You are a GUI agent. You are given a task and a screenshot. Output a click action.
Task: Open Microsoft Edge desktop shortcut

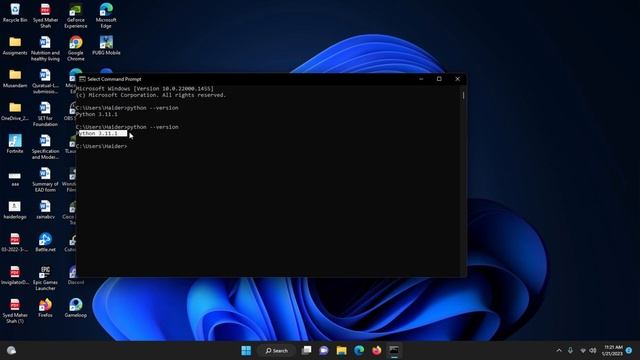(106, 16)
